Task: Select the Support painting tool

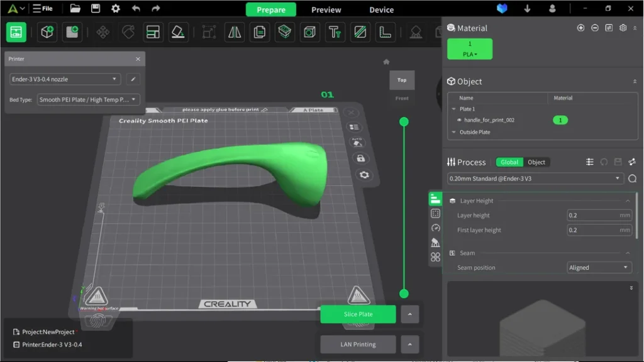Action: [x=416, y=32]
